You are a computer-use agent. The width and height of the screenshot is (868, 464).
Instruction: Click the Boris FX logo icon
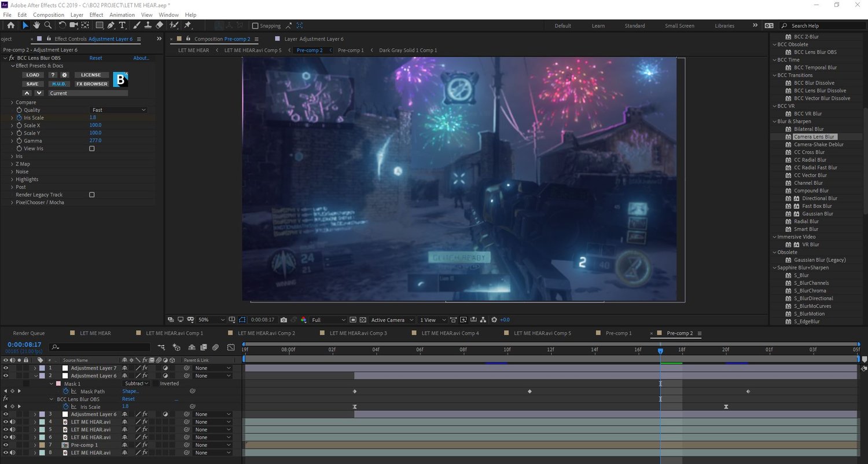[120, 79]
